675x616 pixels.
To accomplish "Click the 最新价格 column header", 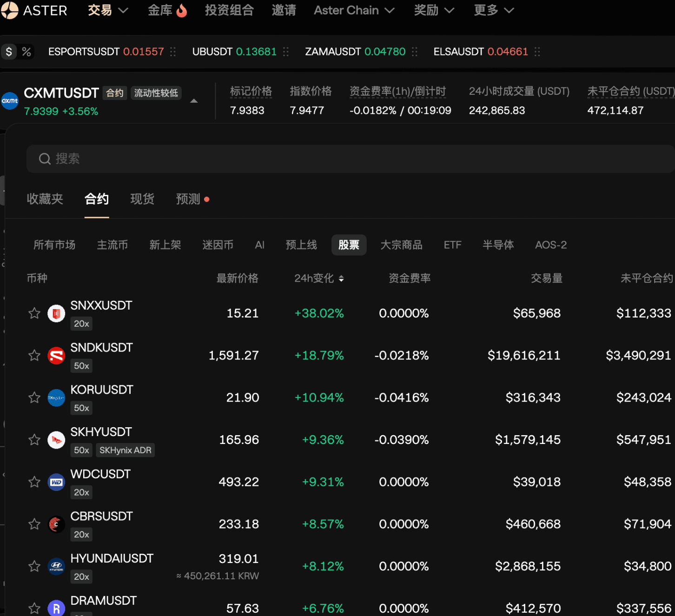I will [x=238, y=278].
